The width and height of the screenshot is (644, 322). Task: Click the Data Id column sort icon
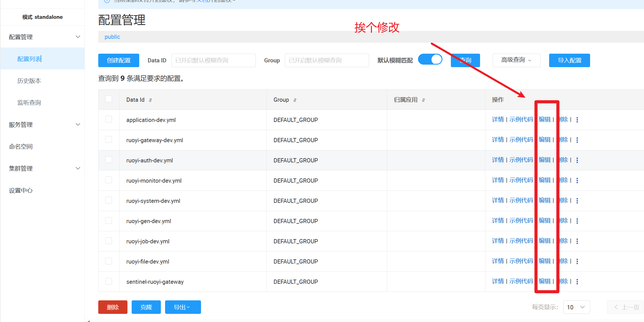pos(150,100)
